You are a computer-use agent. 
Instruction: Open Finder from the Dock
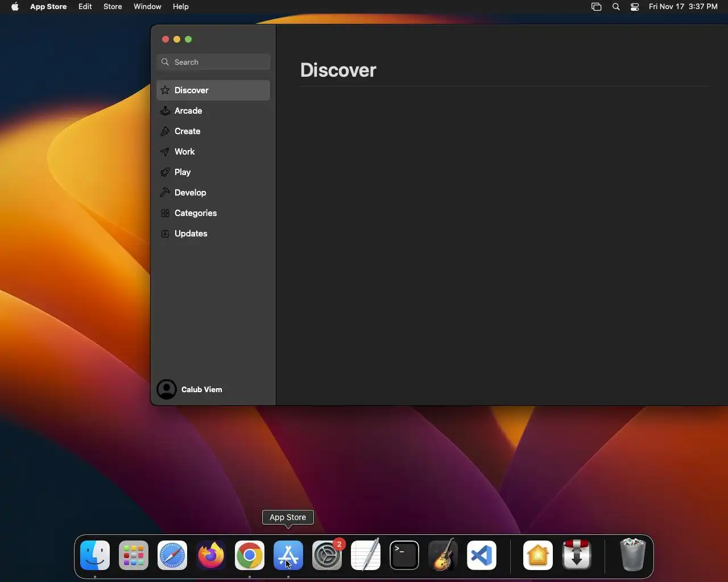pos(95,555)
